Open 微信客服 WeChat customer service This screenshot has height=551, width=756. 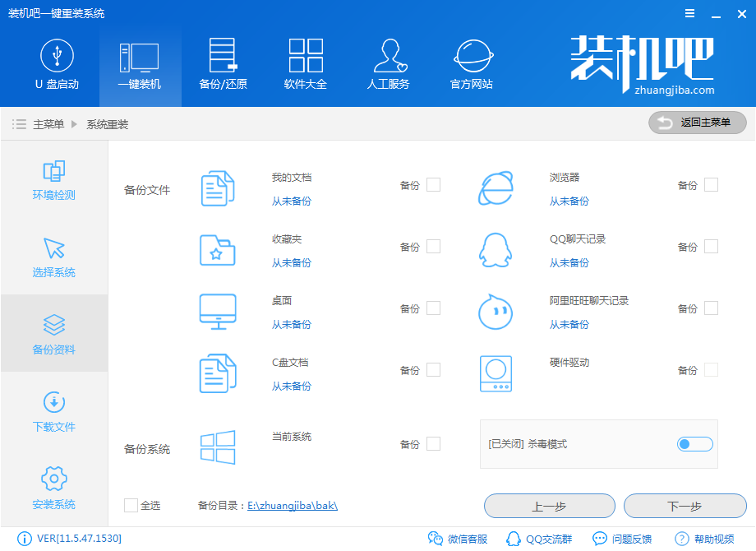[x=460, y=539]
